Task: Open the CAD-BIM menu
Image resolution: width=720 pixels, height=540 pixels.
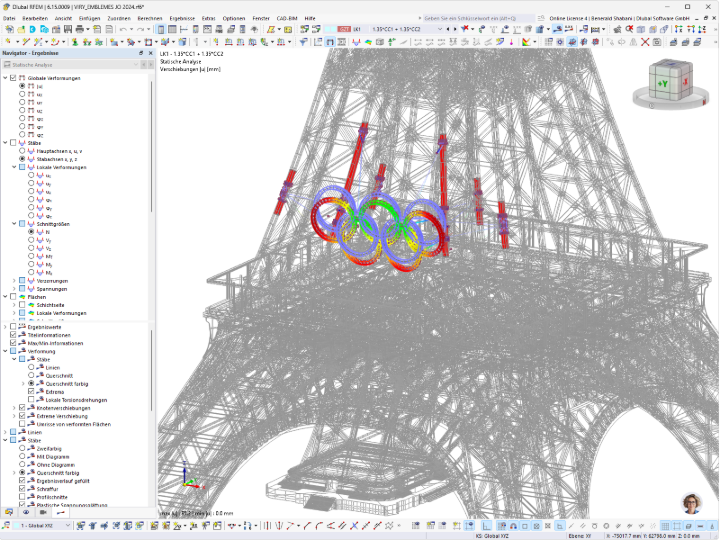Action: [287, 18]
